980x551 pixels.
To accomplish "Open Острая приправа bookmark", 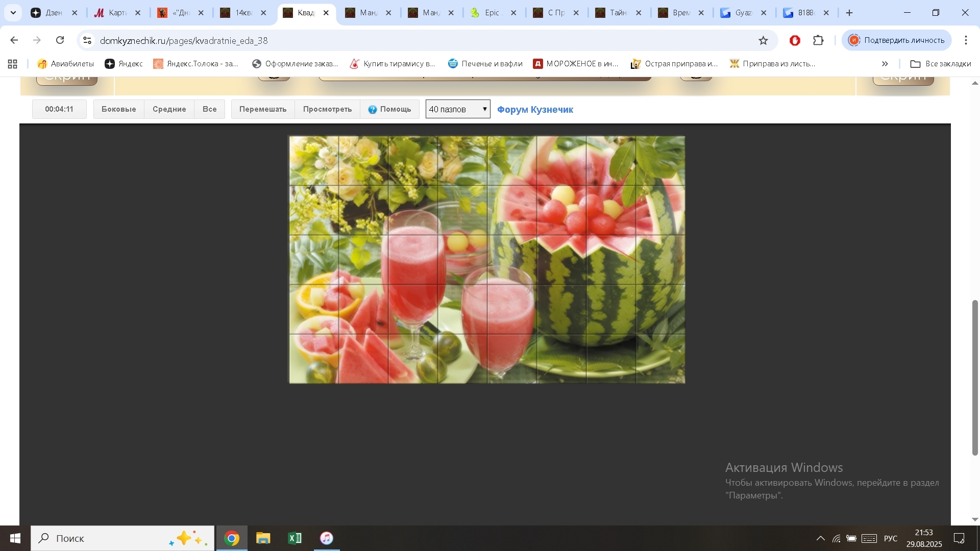I will pyautogui.click(x=674, y=64).
